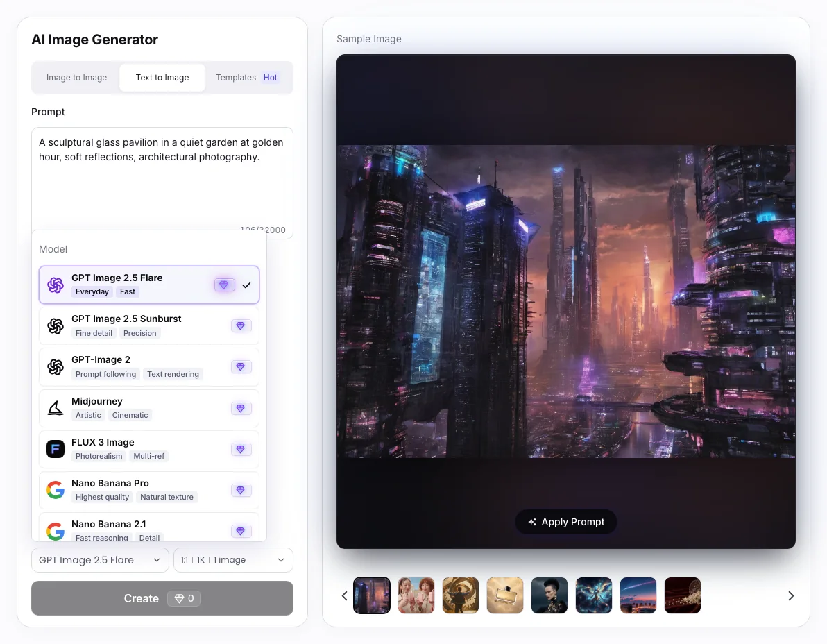The image size is (827, 644).
Task: Choose the GPT-Image 2 model option
Action: click(x=149, y=366)
